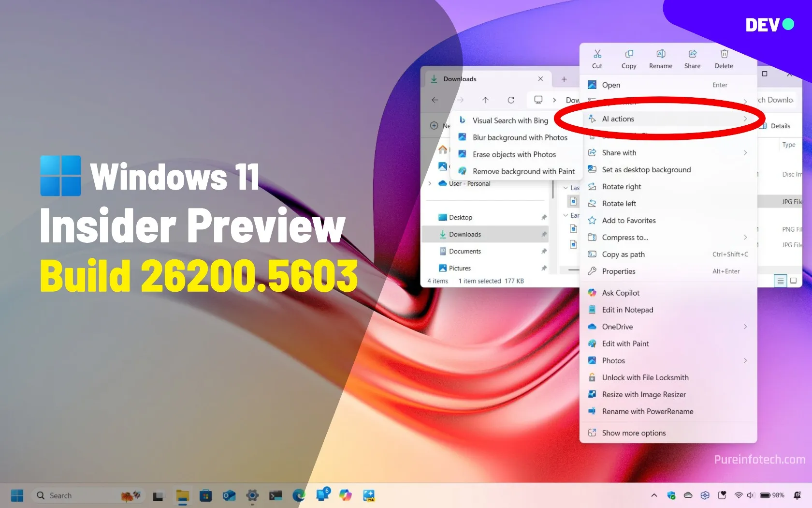
Task: Show hidden system tray icons
Action: coord(654,495)
